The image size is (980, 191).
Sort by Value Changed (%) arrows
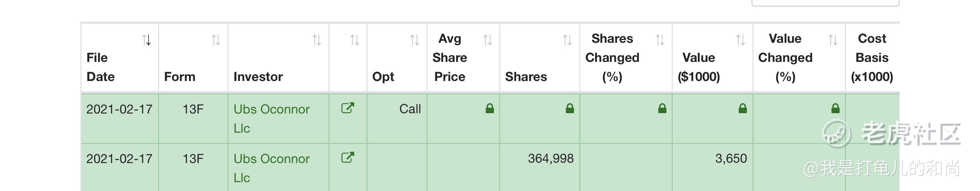tap(833, 40)
